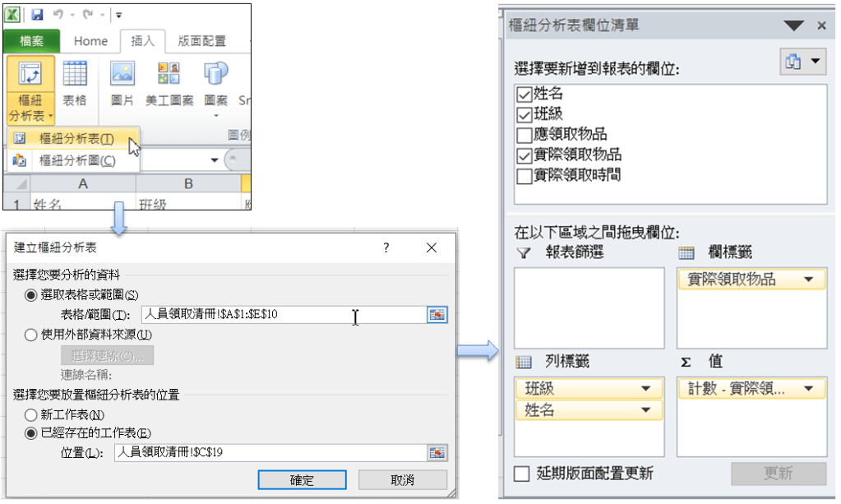841x504 pixels.
Task: Open field list layout options button
Action: click(802, 62)
